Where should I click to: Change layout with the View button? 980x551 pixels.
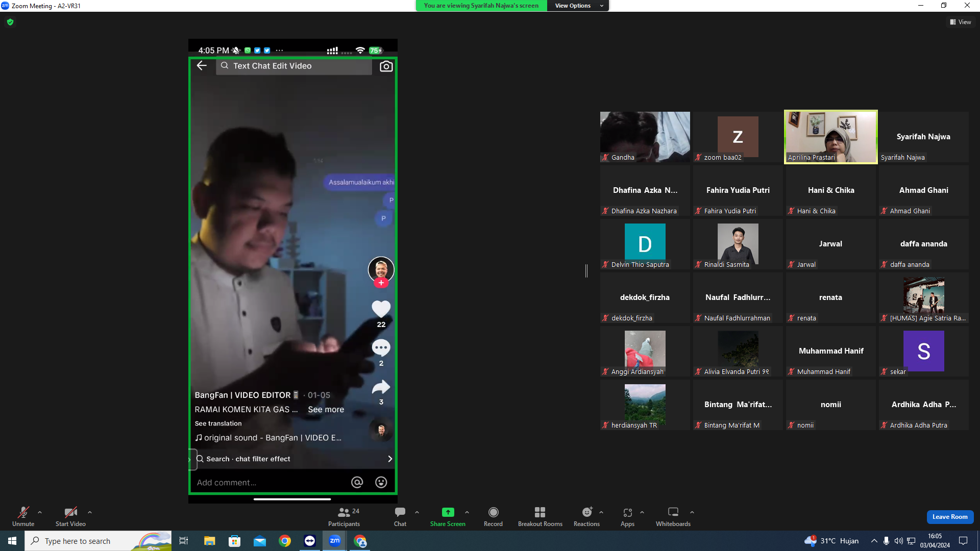click(961, 22)
